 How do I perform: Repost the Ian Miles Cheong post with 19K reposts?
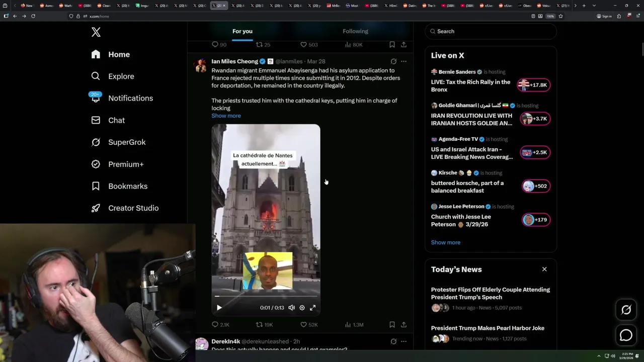coord(265,325)
